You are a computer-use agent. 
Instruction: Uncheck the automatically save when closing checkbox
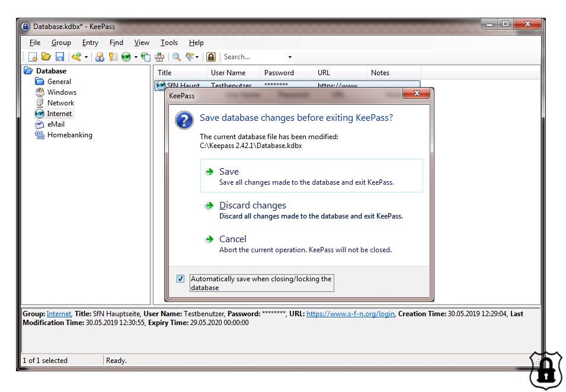pyautogui.click(x=181, y=279)
